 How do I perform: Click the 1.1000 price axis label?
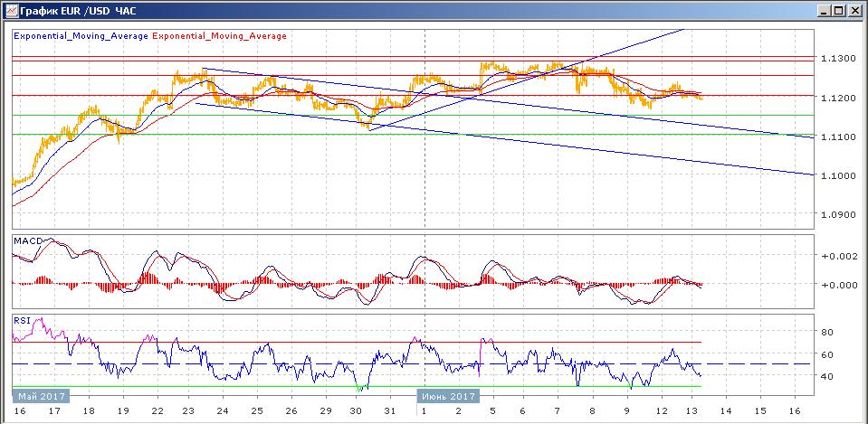(838, 175)
